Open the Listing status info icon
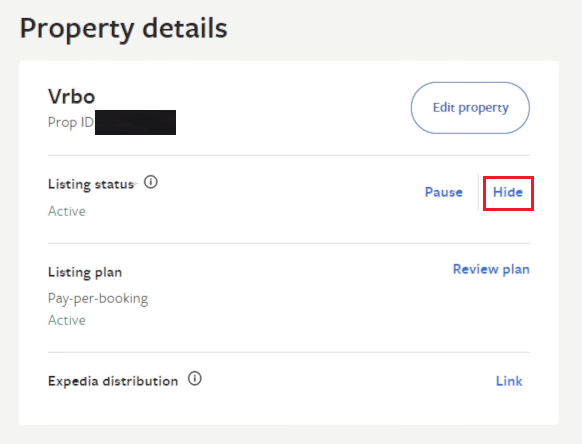Screen dimensions: 582x444 coord(151,182)
